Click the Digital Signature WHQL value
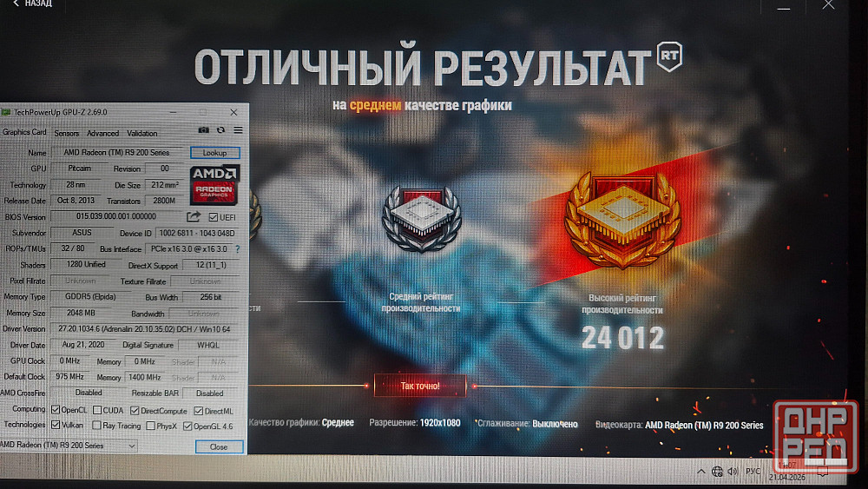 coord(208,345)
